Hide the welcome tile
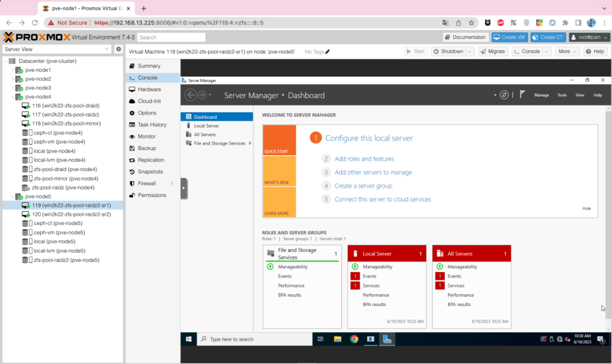612x364 pixels. 587,209
